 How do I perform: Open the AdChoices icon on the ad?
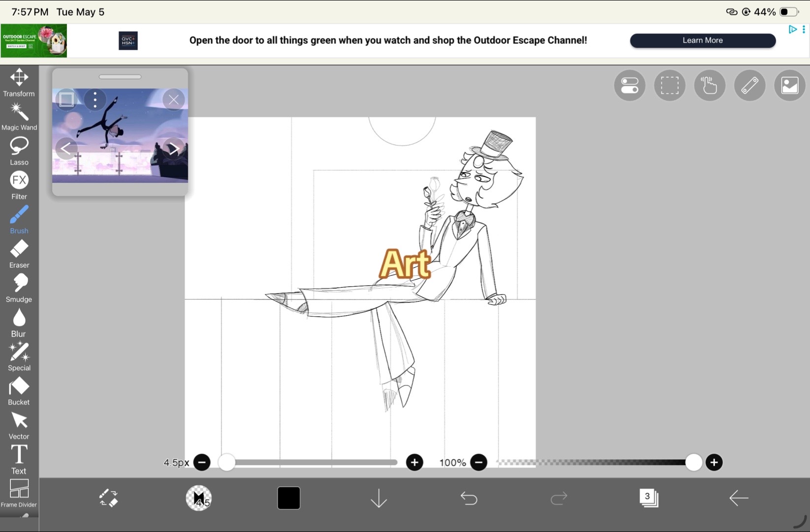[x=792, y=30]
